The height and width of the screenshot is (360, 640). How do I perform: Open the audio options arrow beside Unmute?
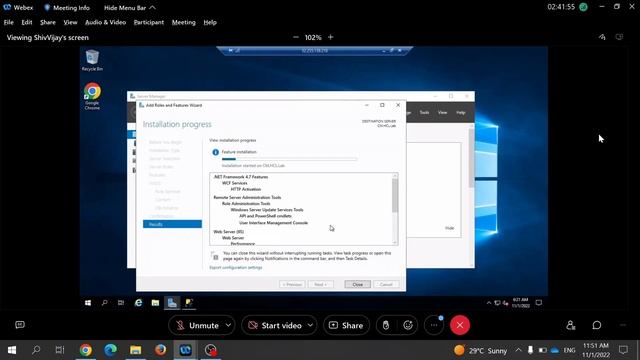pos(228,325)
